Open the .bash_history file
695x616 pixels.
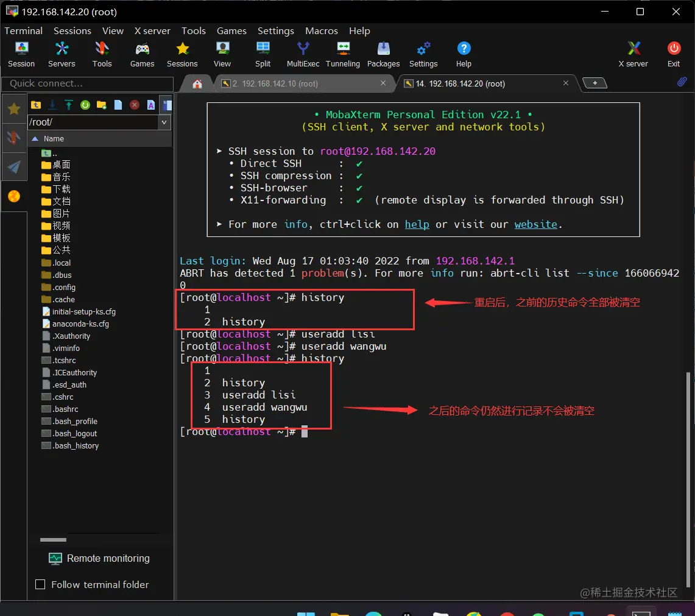76,445
